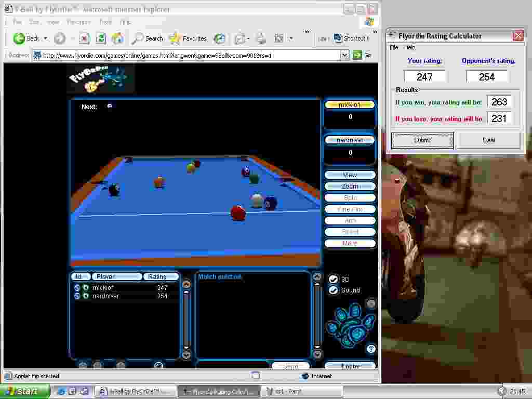Open File menu in Internet Explorer
This screenshot has height=399, width=532.
pyautogui.click(x=17, y=22)
